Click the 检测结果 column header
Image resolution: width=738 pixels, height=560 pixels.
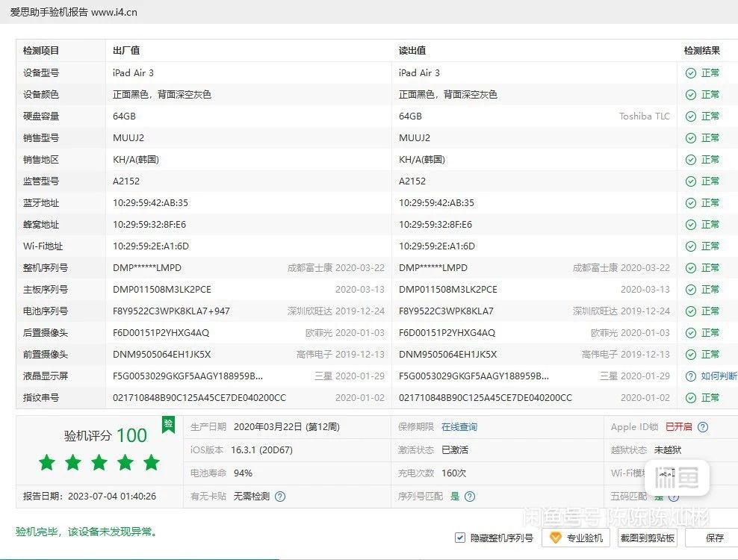[701, 50]
